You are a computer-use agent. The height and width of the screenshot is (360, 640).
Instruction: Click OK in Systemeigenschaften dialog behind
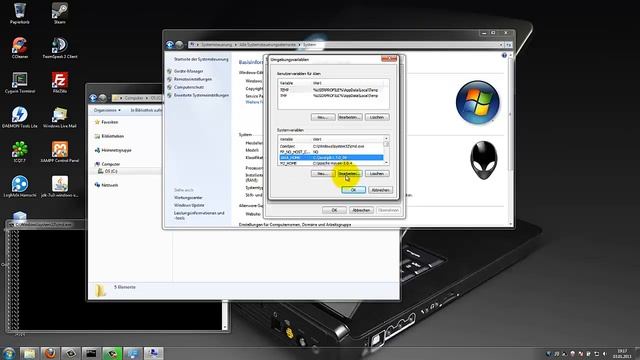(334, 210)
